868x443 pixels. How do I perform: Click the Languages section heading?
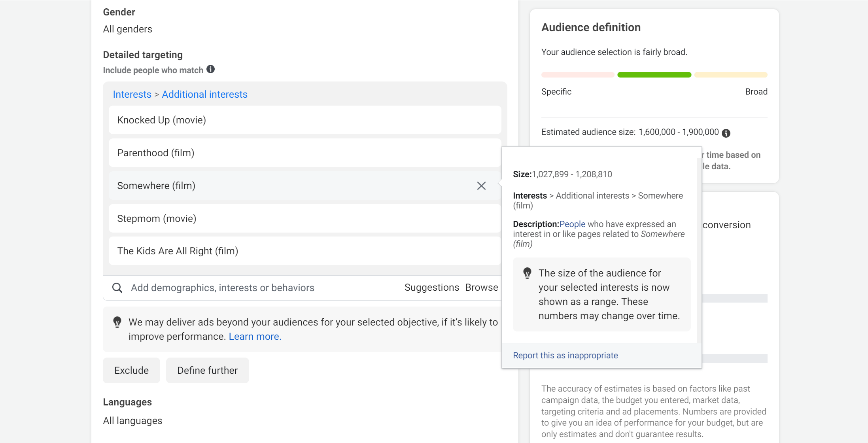(127, 402)
